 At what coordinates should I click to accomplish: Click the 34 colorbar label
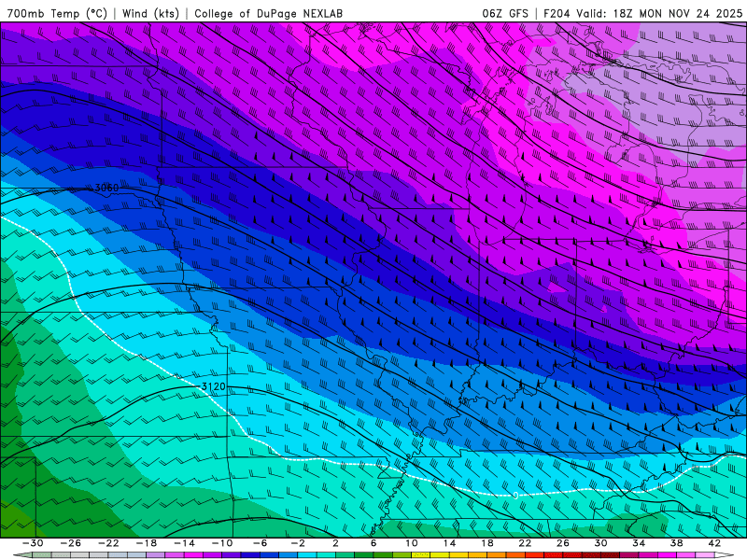639,543
